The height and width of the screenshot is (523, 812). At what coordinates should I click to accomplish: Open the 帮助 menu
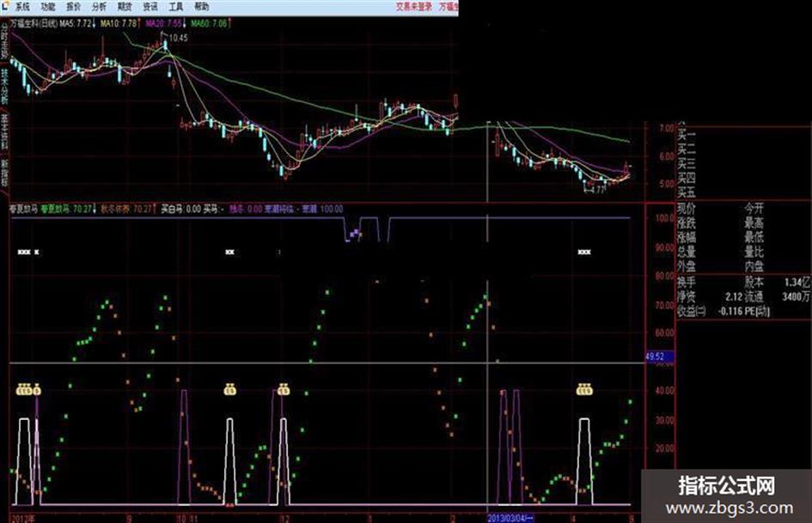202,7
